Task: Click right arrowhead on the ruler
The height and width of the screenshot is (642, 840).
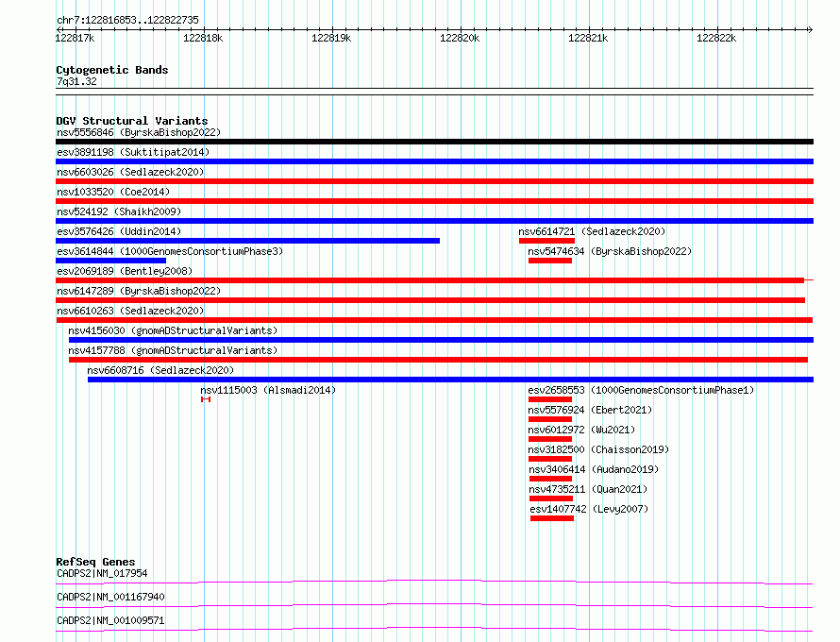Action: (x=810, y=29)
